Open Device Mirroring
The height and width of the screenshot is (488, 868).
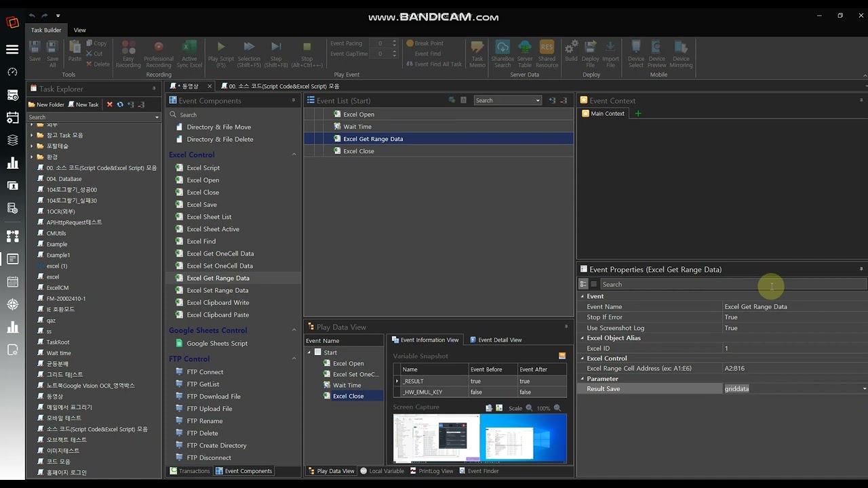click(681, 54)
